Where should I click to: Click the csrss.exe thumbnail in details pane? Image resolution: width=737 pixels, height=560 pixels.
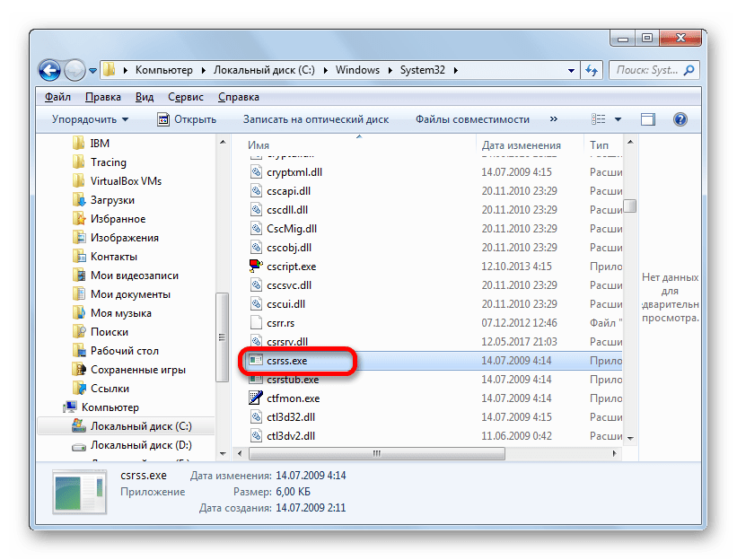tap(79, 492)
